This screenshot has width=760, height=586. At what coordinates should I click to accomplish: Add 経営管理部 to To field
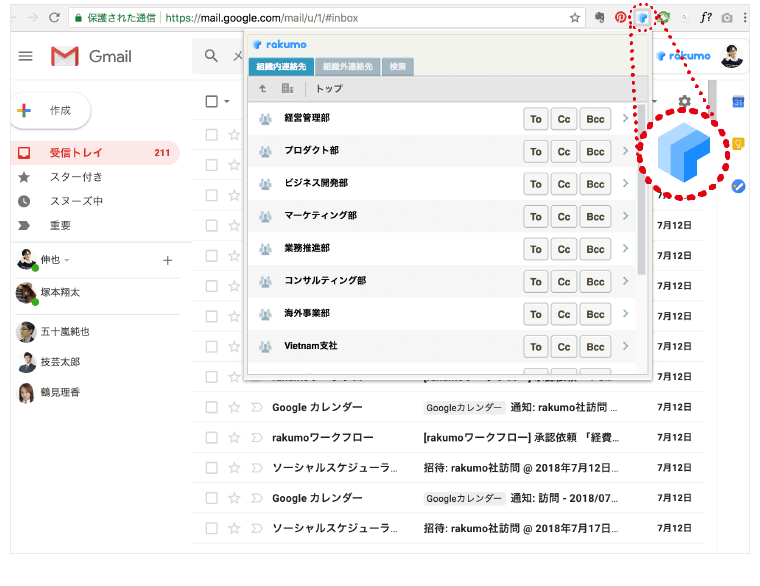(x=536, y=119)
